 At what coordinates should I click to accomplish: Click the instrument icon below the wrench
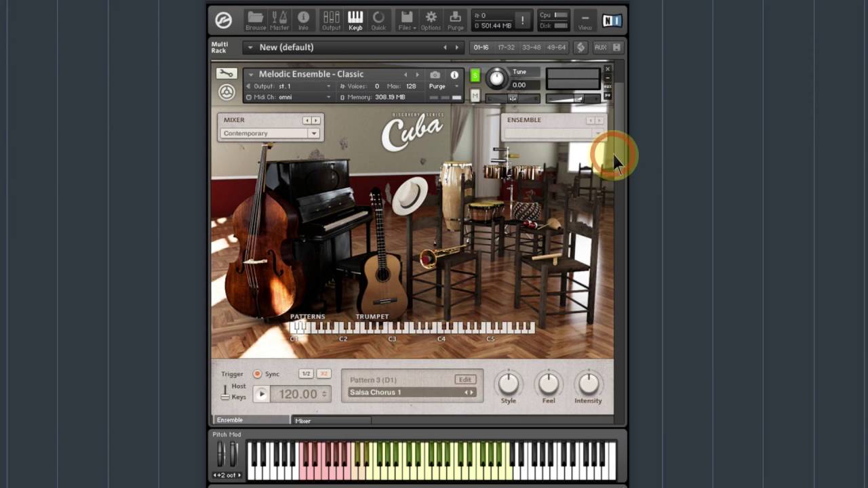tap(226, 92)
